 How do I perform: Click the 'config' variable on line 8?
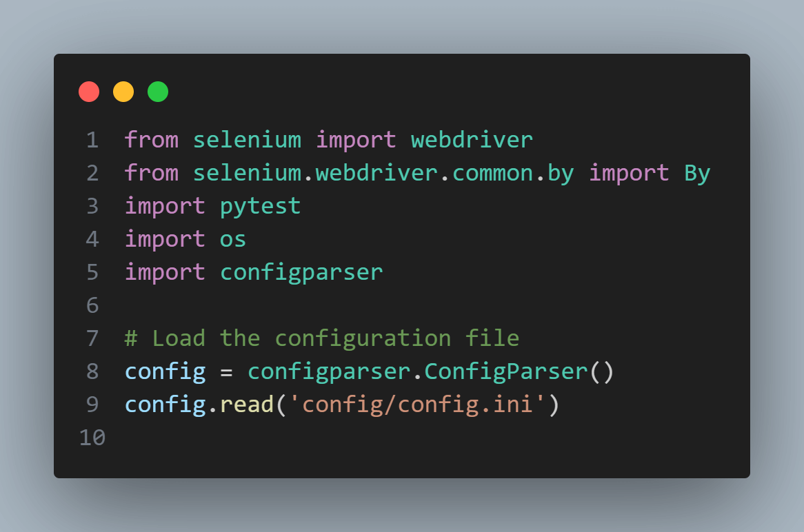pyautogui.click(x=165, y=371)
